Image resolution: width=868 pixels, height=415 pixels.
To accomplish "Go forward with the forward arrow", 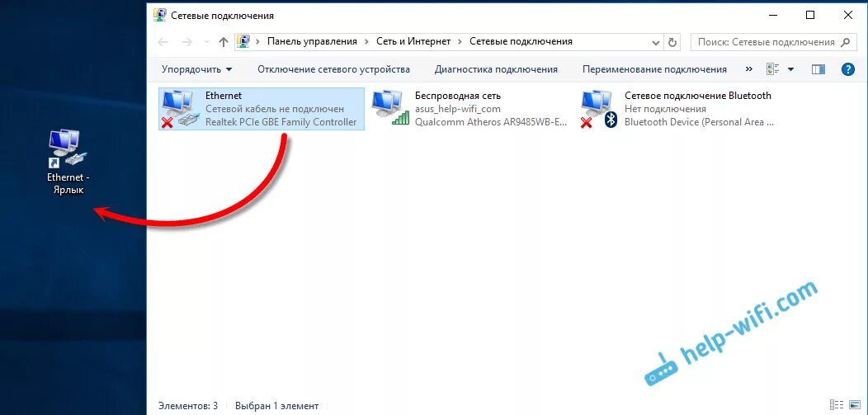I will [187, 42].
